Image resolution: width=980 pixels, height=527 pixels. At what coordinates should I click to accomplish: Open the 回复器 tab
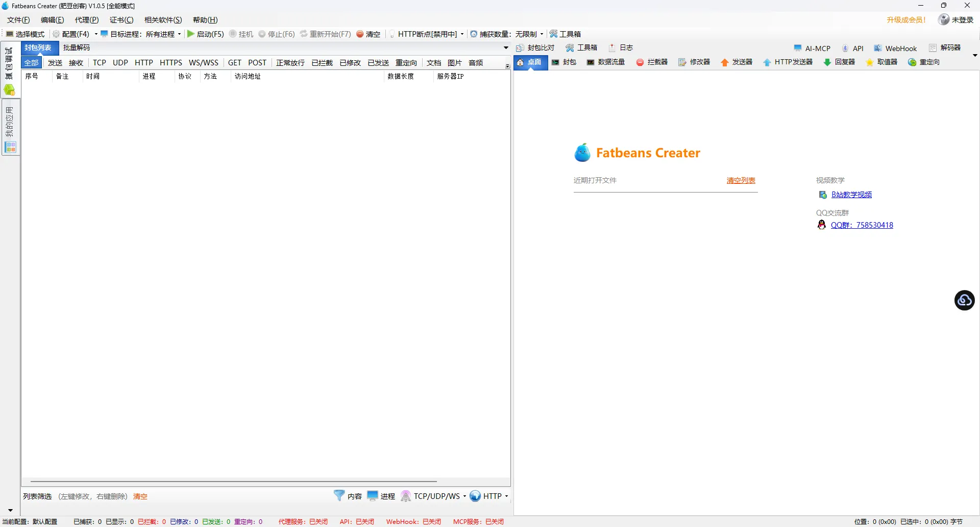pos(839,62)
